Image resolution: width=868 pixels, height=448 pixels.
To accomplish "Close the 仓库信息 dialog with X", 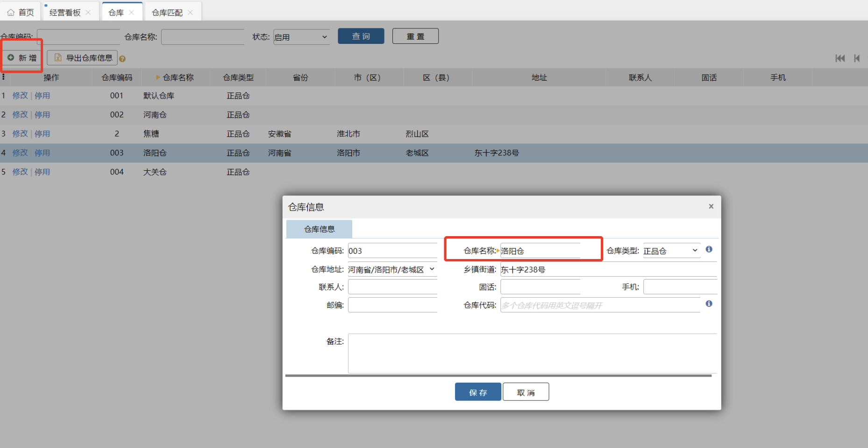I will tap(711, 206).
